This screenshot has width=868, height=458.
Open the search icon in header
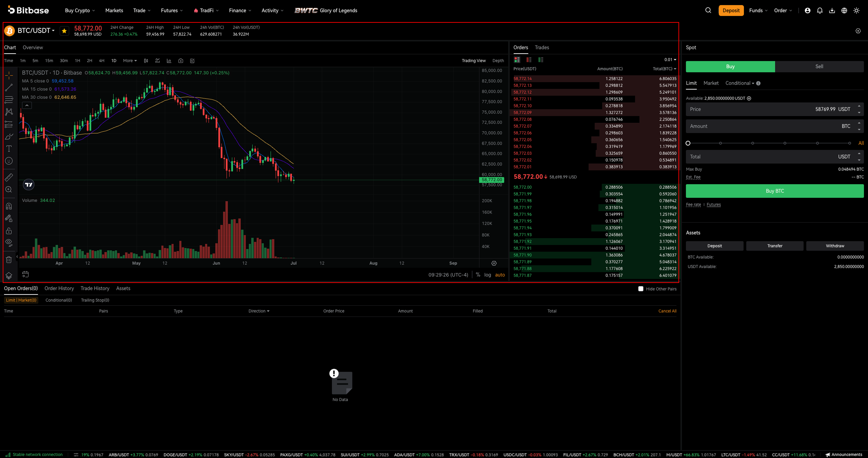(x=708, y=11)
